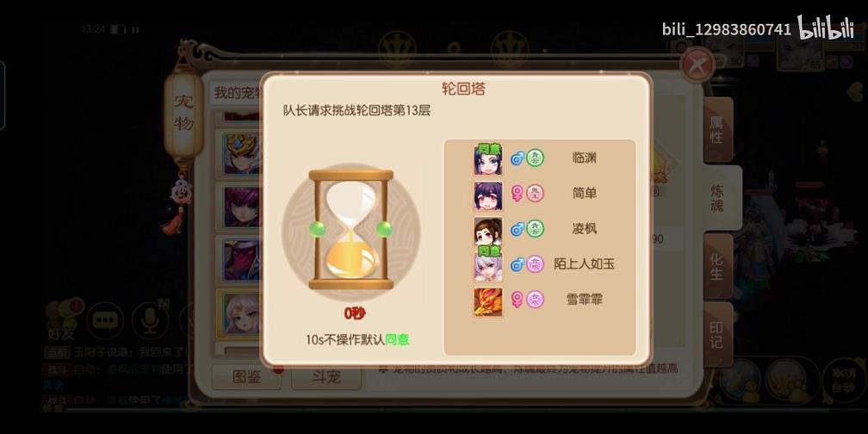This screenshot has width=868, height=434.
Task: Click 简单's player avatar
Action: [x=487, y=195]
